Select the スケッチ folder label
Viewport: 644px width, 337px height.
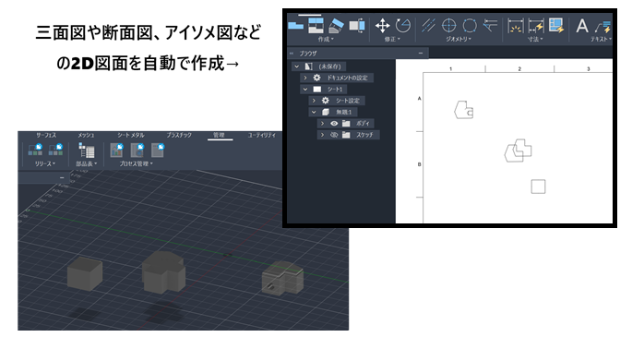364,135
